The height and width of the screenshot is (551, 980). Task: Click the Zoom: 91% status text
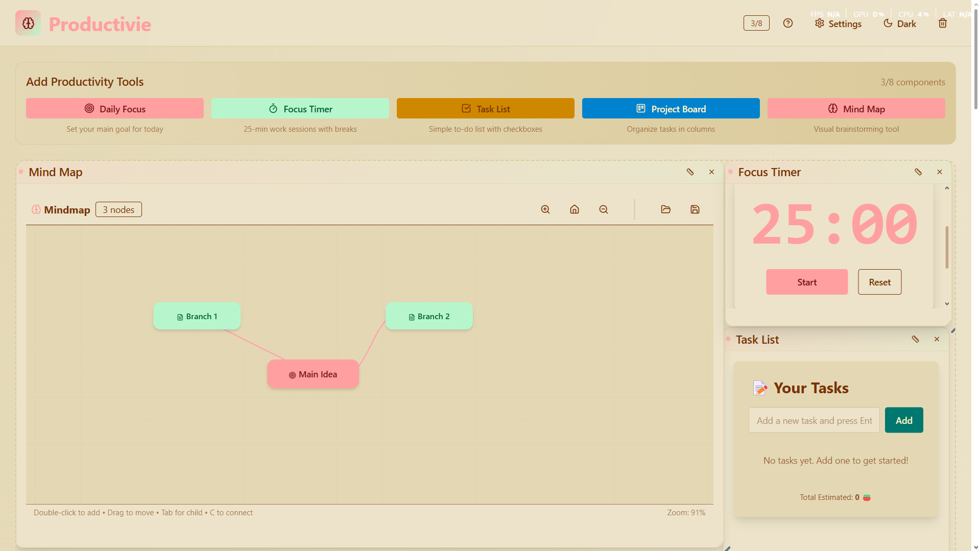point(686,512)
